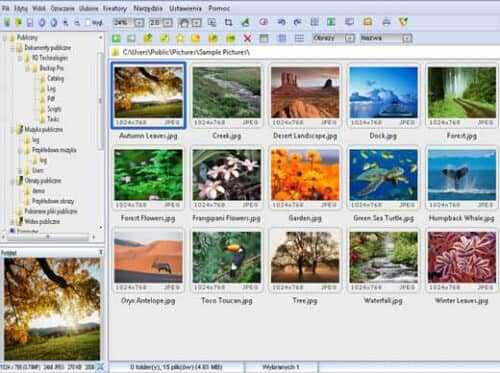Select the Pobrane pliki publiczne folder

click(51, 211)
